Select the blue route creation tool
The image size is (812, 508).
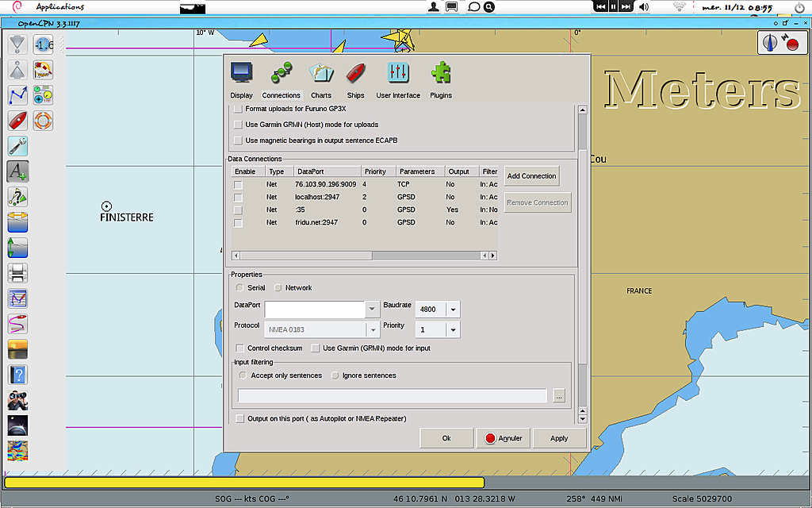pos(17,95)
